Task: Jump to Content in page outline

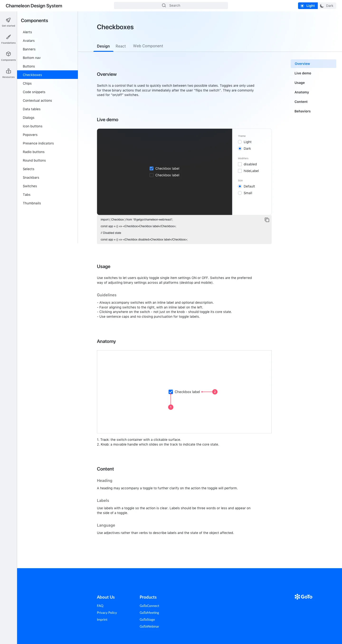Action: click(x=301, y=102)
